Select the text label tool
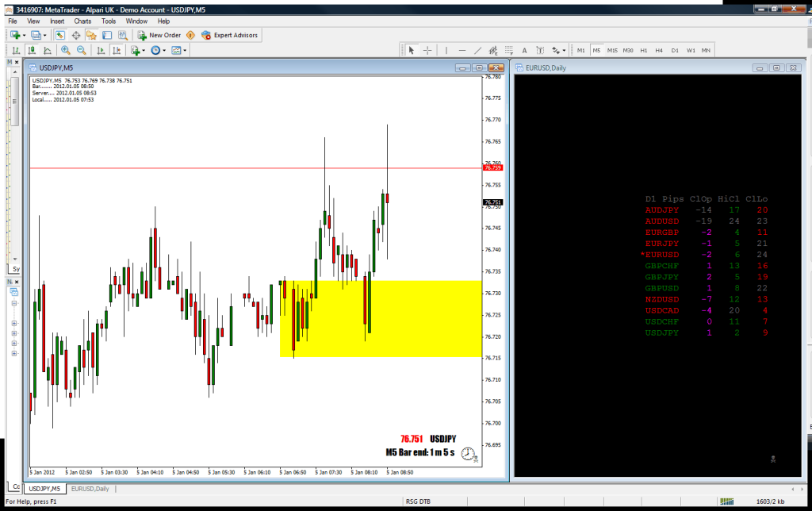The height and width of the screenshot is (511, 812). (540, 50)
